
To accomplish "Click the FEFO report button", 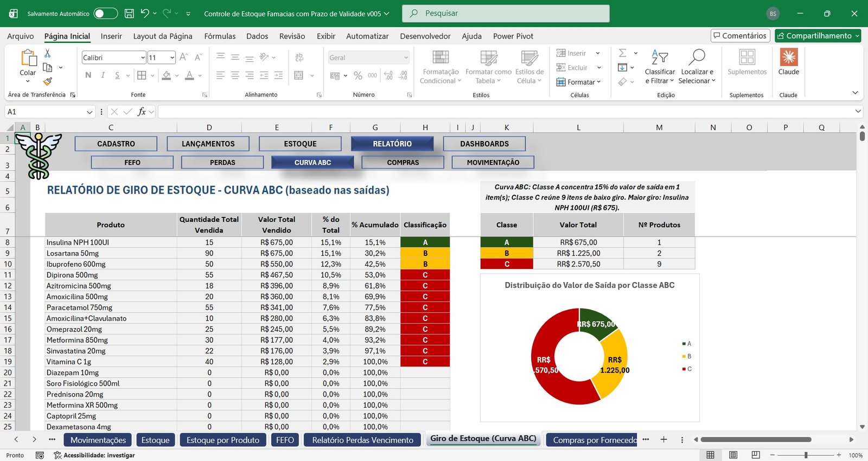I will 132,162.
